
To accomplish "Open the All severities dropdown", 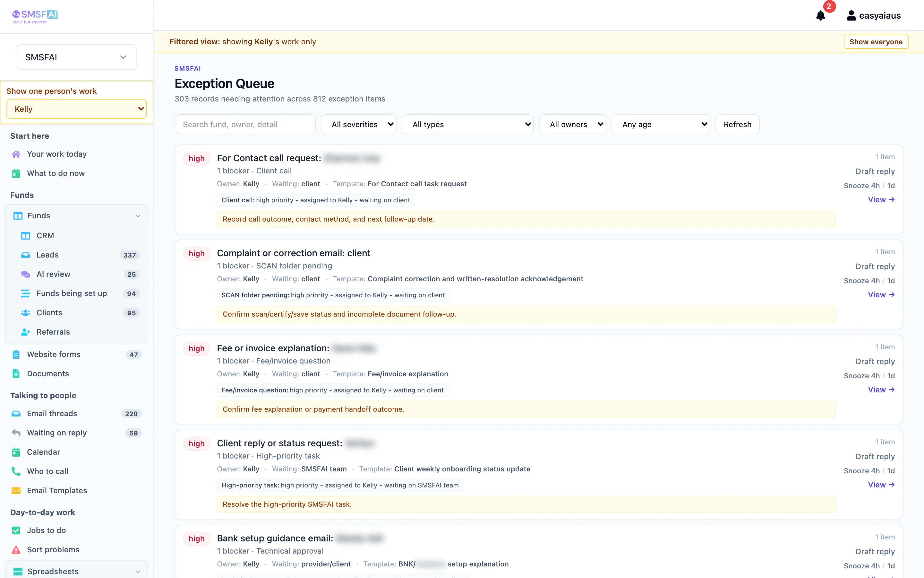I will tap(358, 125).
